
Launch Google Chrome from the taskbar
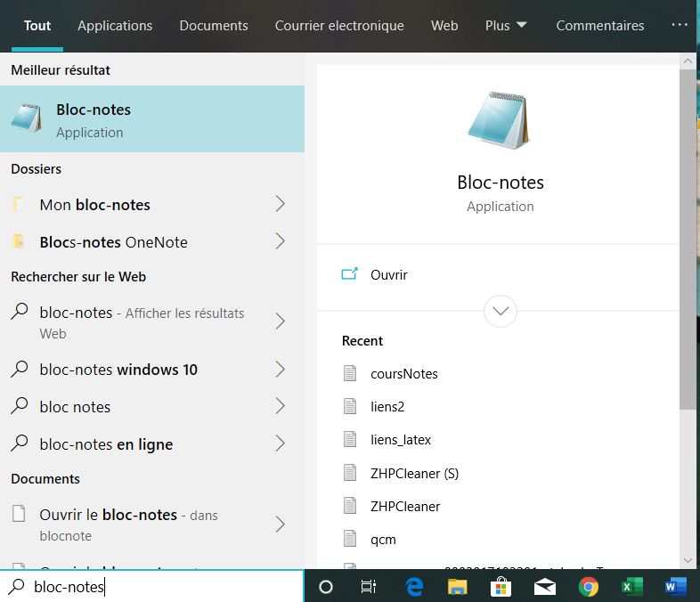coord(589,587)
